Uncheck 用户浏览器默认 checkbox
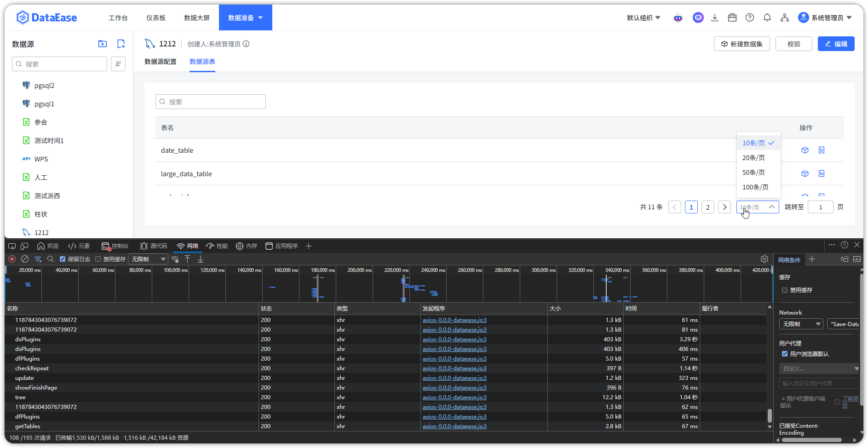Screen dimensions: 868x448 click(x=785, y=354)
